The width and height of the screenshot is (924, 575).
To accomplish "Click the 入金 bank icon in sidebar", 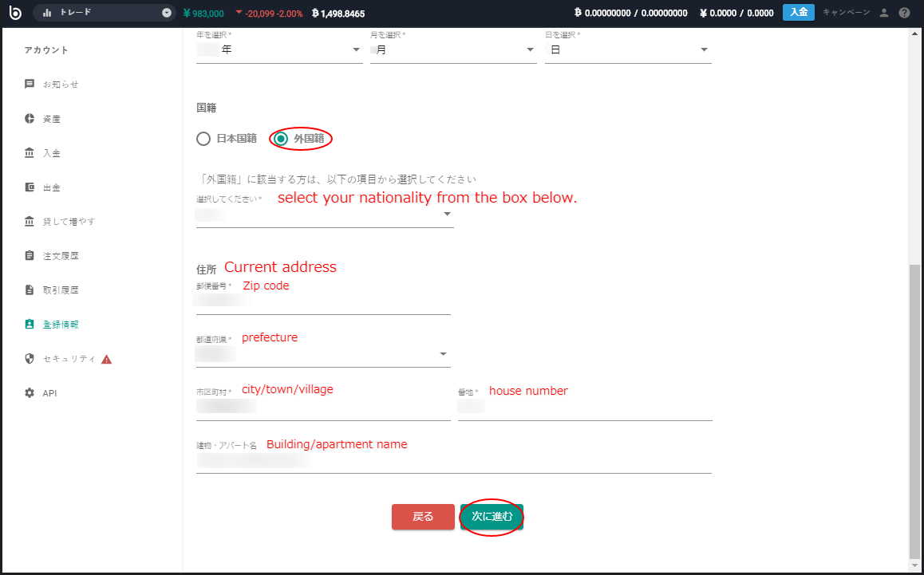I will pyautogui.click(x=30, y=152).
